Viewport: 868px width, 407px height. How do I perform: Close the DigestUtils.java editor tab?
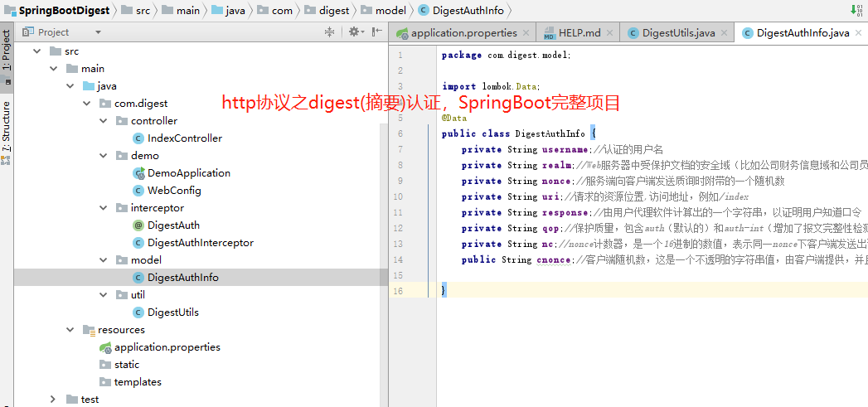[x=723, y=33]
